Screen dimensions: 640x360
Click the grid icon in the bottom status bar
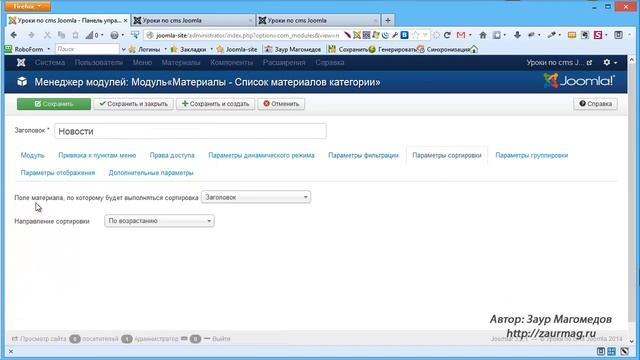(x=611, y=351)
